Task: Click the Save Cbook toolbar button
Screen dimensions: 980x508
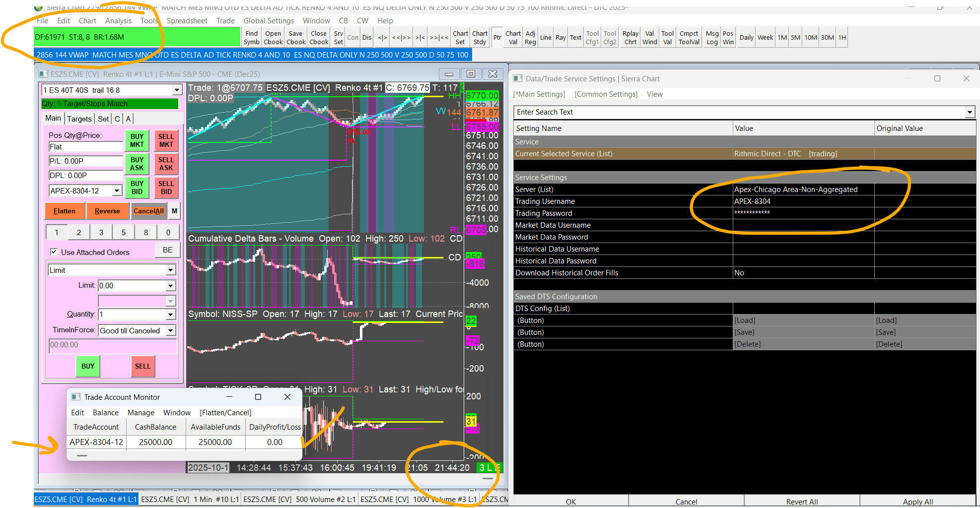Action: coord(296,38)
